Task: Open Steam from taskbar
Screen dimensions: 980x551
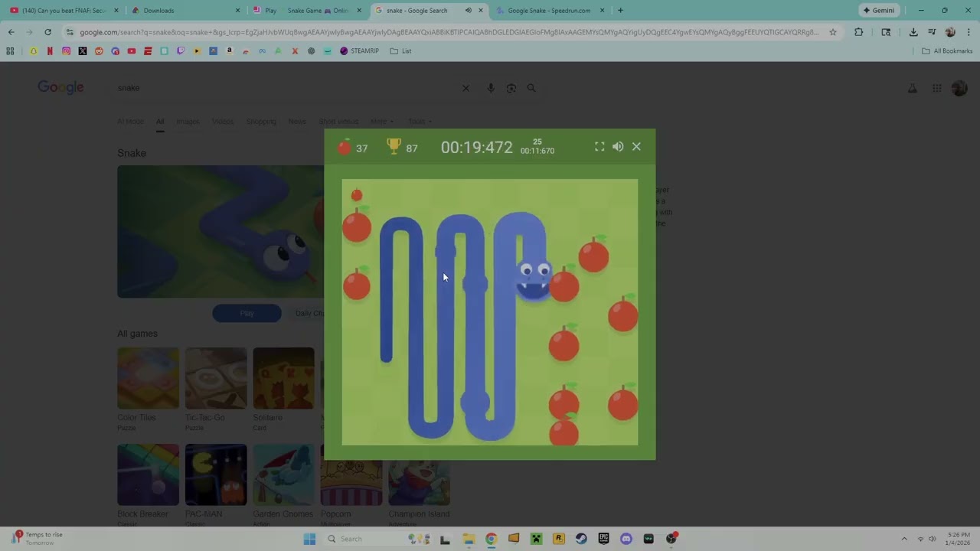Action: [x=581, y=539]
